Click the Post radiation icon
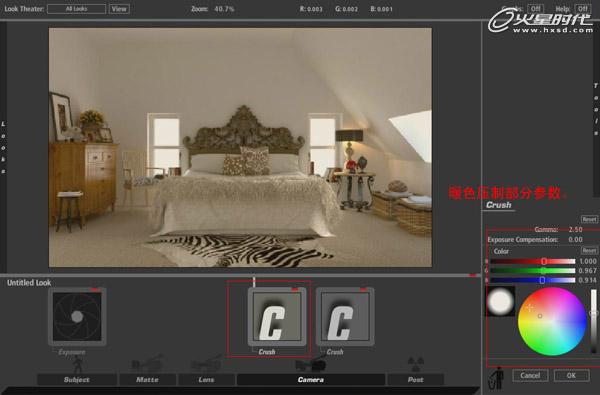Screen dimensions: 600x395 416,364
